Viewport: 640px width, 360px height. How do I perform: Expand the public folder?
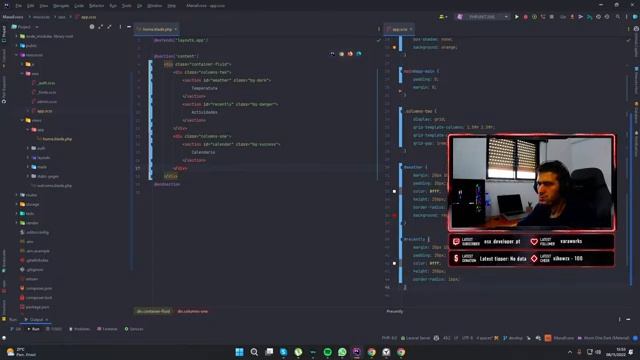coord(17,46)
